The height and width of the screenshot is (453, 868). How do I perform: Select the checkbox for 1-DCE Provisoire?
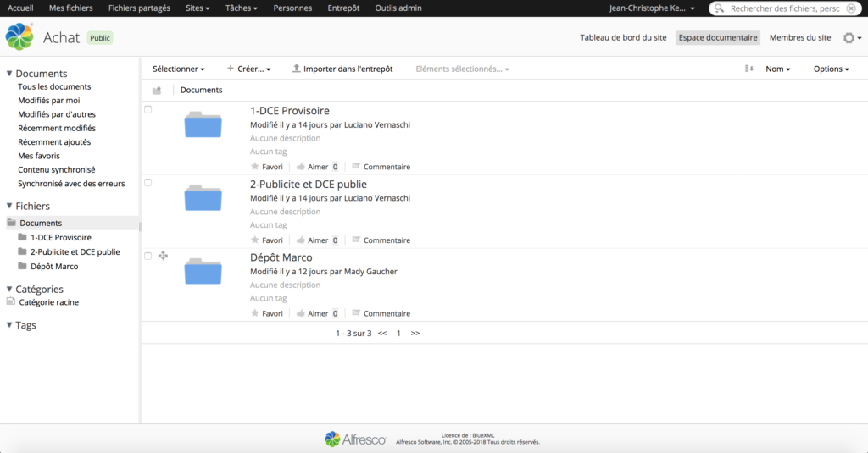[x=147, y=109]
